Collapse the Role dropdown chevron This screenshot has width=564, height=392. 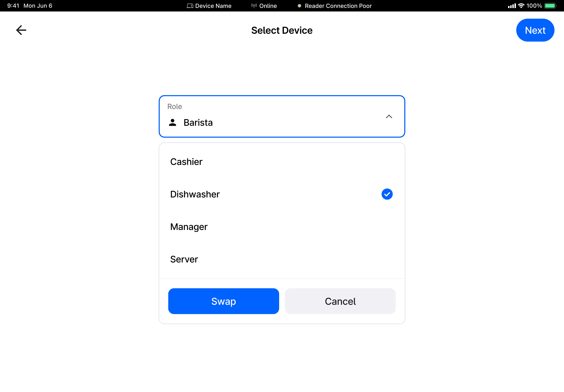coord(389,116)
